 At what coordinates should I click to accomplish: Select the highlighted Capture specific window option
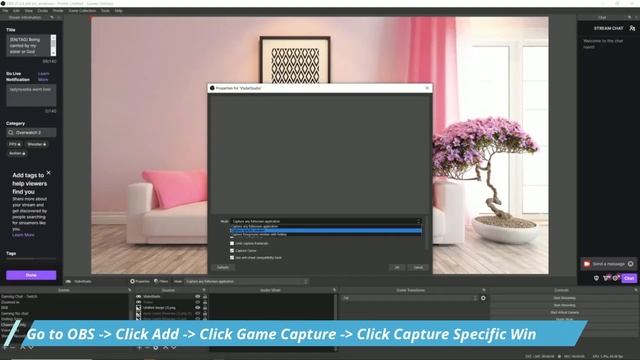[326, 231]
